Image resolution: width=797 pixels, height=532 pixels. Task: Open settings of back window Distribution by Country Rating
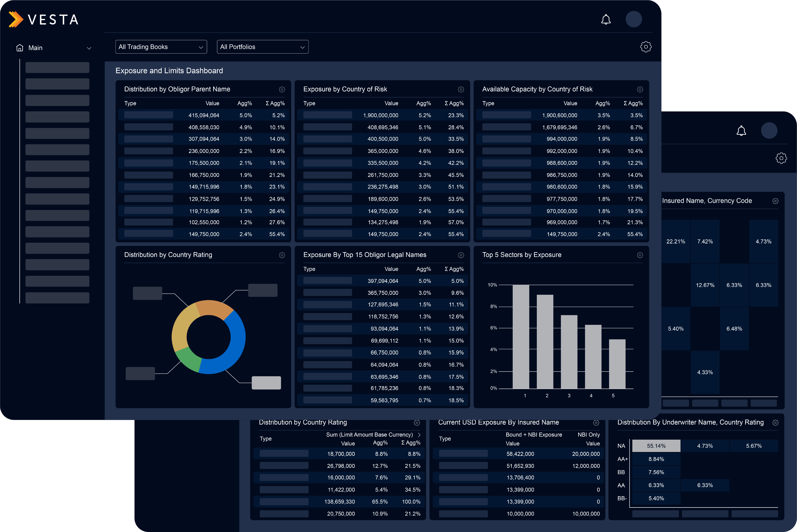pyautogui.click(x=417, y=423)
